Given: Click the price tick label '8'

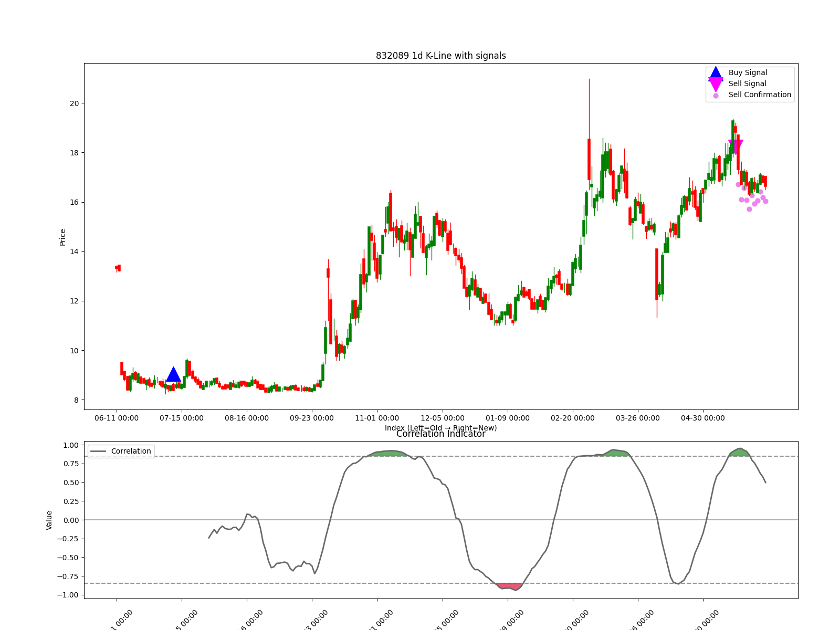Looking at the screenshot, I should (76, 400).
